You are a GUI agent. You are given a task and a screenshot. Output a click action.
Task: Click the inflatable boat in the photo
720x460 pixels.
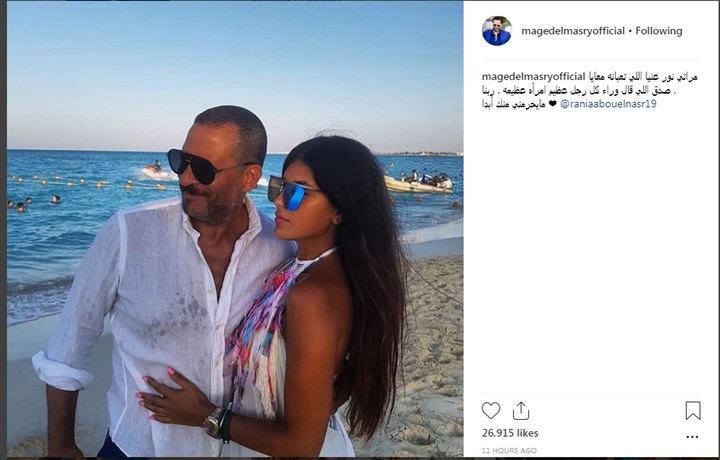click(418, 183)
